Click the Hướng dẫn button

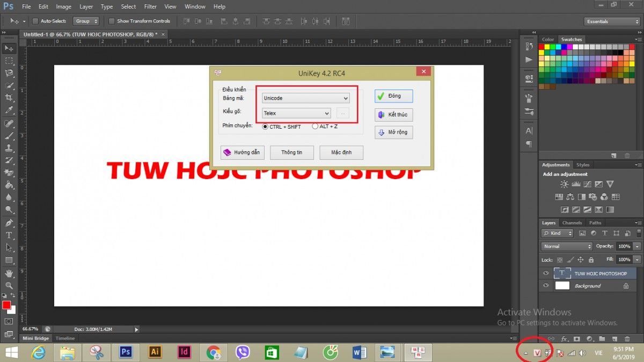click(242, 152)
